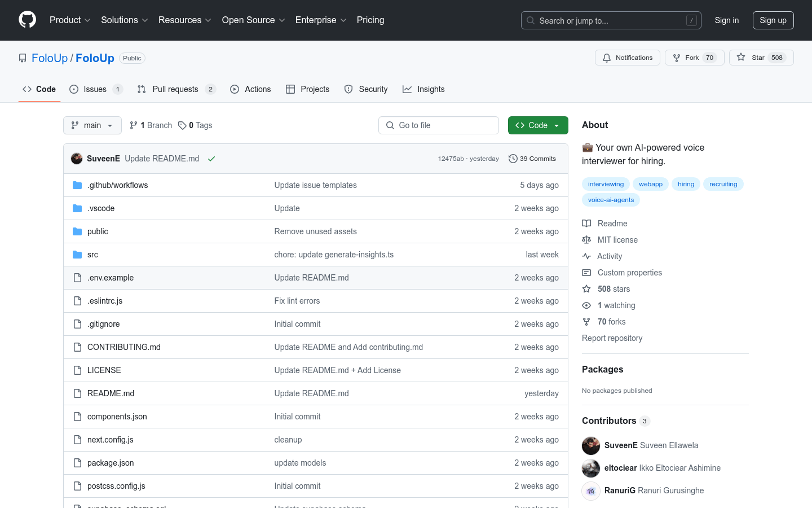
Task: Click the src folder icon
Action: click(77, 255)
